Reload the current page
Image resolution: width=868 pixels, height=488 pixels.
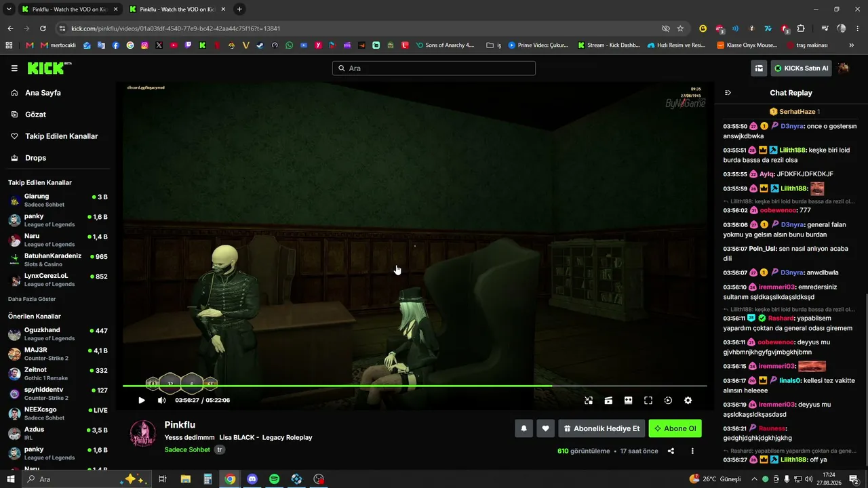point(43,28)
